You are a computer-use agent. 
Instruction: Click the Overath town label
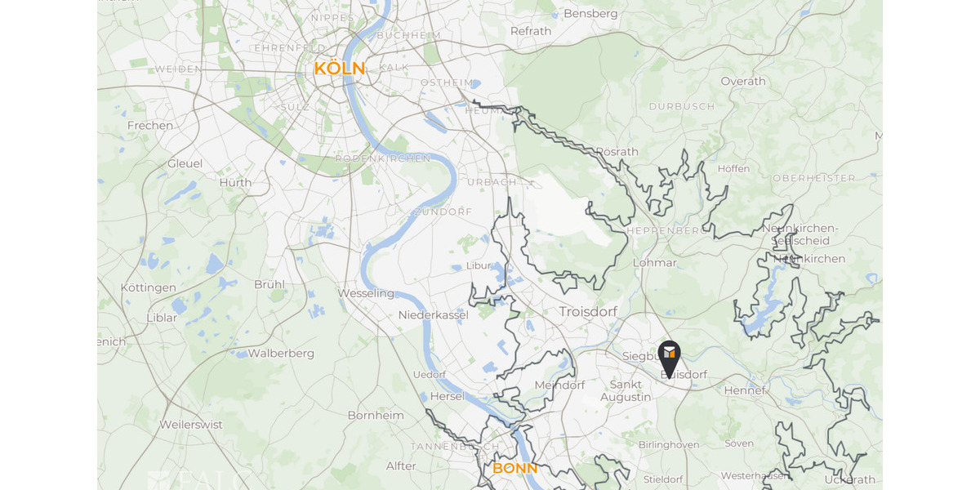tap(743, 82)
